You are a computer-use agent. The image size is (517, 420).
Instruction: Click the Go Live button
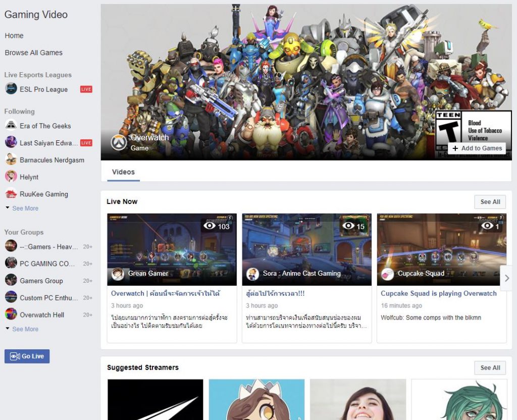[27, 356]
